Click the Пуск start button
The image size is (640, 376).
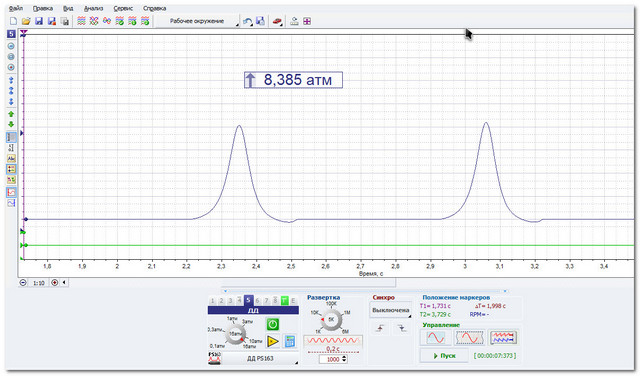click(x=444, y=356)
